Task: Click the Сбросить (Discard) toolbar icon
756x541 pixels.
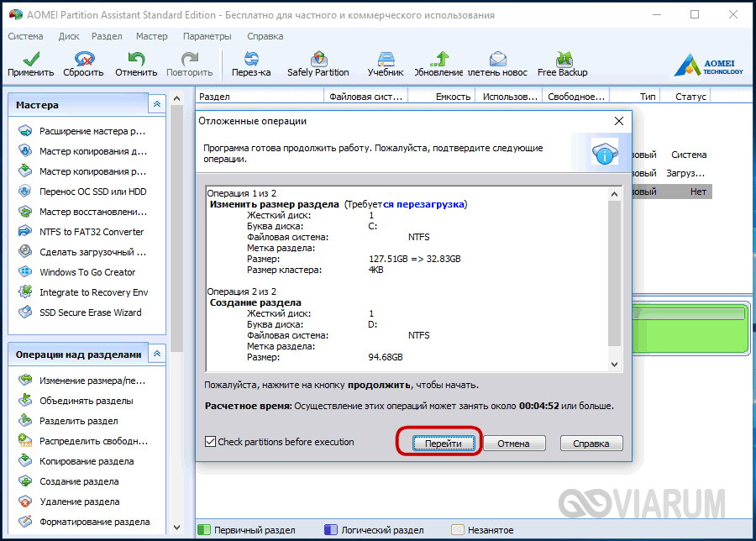Action: [83, 60]
